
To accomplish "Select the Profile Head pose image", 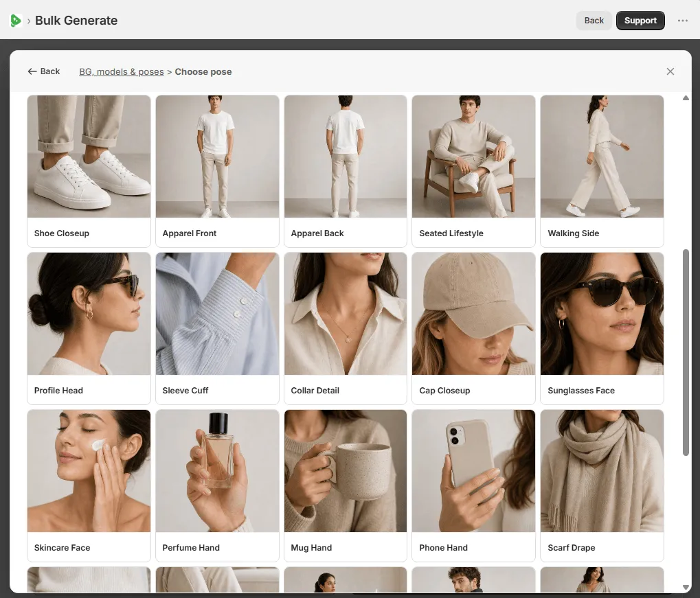I will 89,314.
